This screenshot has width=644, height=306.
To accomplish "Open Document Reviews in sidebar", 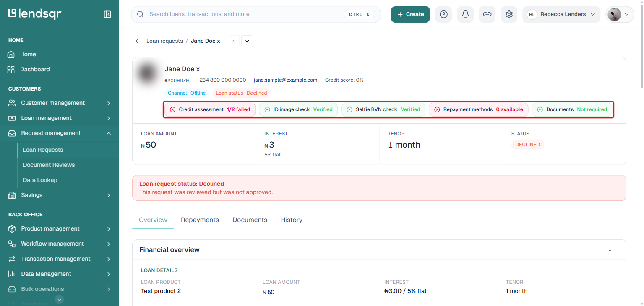I will (49, 165).
